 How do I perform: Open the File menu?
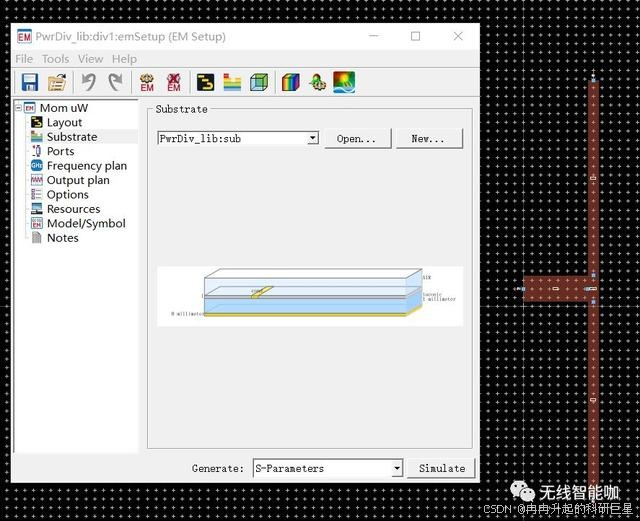pyautogui.click(x=24, y=59)
